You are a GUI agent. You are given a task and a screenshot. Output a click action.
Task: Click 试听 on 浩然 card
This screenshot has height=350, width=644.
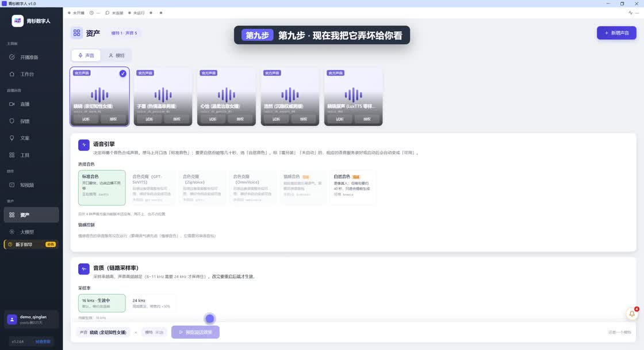[x=277, y=119]
